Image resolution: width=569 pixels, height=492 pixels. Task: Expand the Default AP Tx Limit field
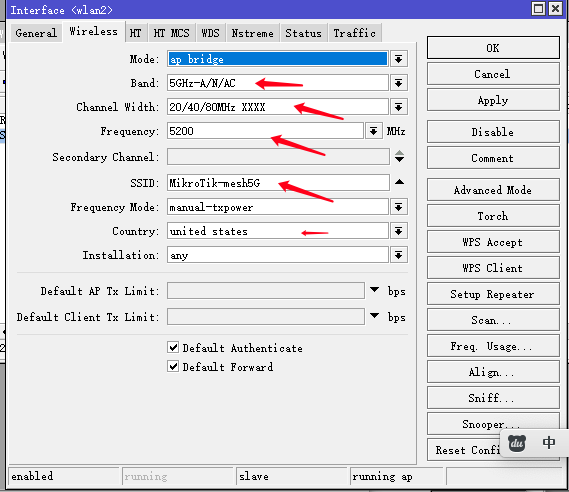[x=374, y=290]
